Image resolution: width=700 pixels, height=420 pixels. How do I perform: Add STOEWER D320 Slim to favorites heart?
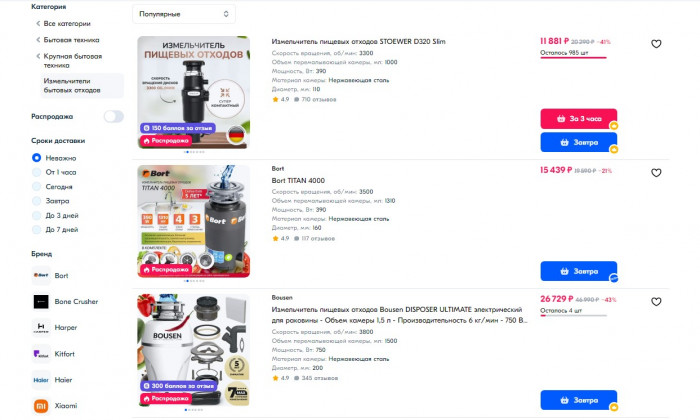pyautogui.click(x=656, y=44)
